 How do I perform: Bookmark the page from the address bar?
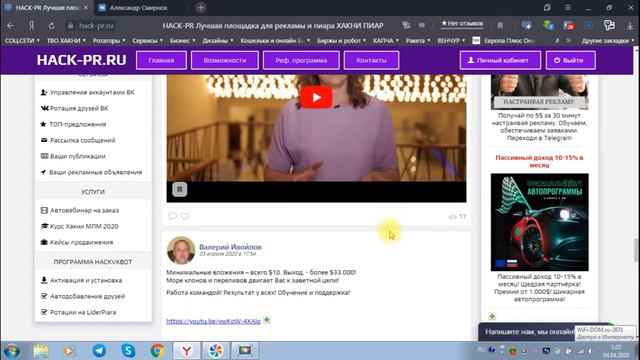[500, 25]
